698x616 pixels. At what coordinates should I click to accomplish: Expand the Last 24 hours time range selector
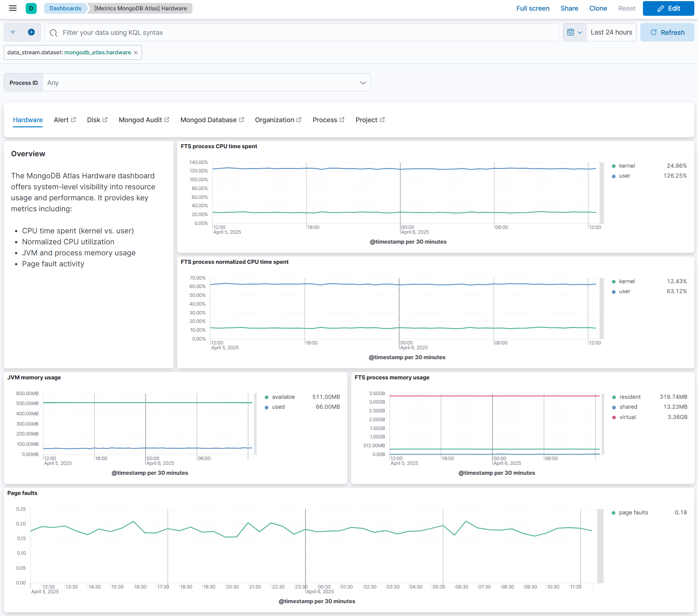point(611,32)
